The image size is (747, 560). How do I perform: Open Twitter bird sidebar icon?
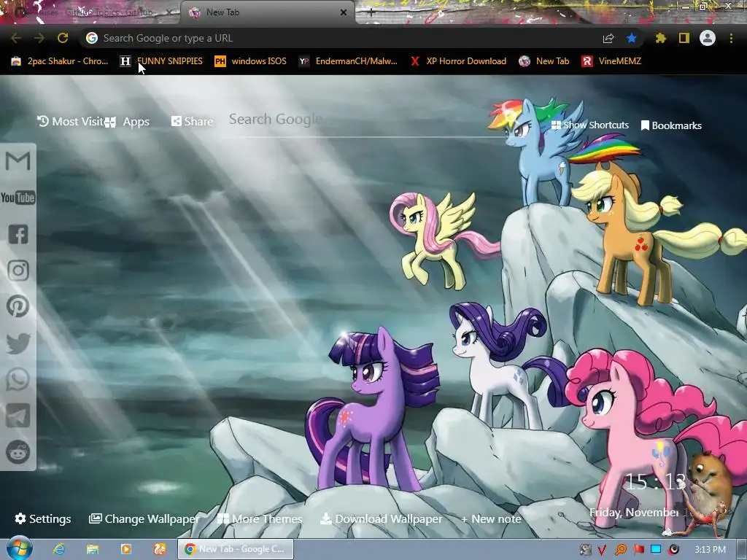[x=18, y=343]
